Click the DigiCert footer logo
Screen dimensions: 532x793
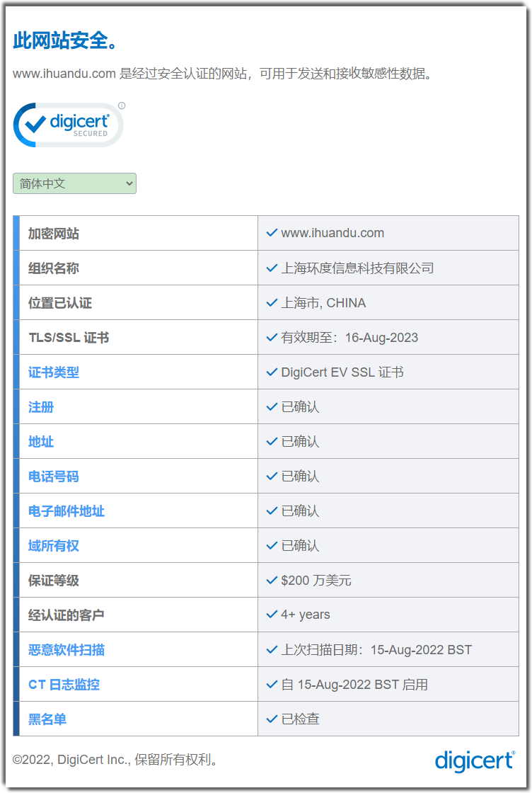[x=475, y=760]
